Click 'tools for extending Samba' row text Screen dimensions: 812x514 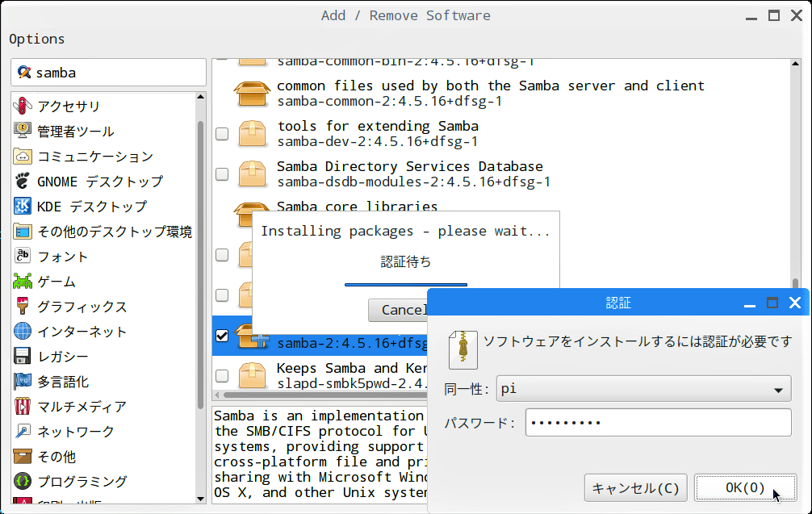[378, 126]
